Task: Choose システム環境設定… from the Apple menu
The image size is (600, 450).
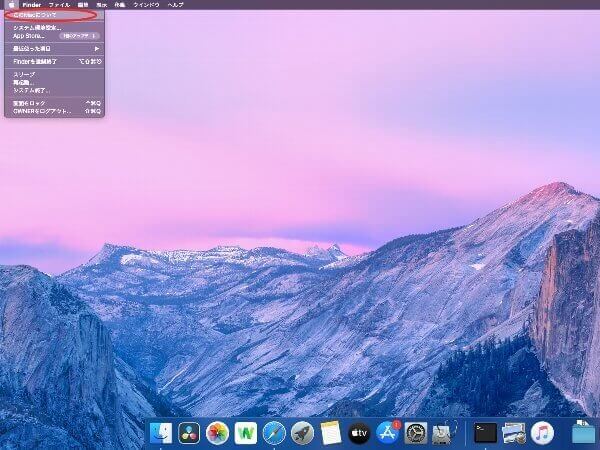Action: (54, 28)
